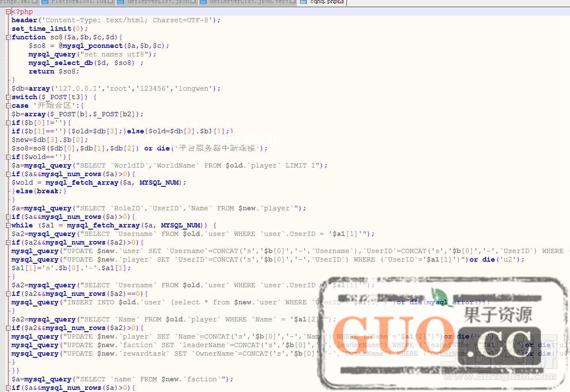Fold the while loop block
Viewport: 570px width, 392px height.
pos(8,225)
